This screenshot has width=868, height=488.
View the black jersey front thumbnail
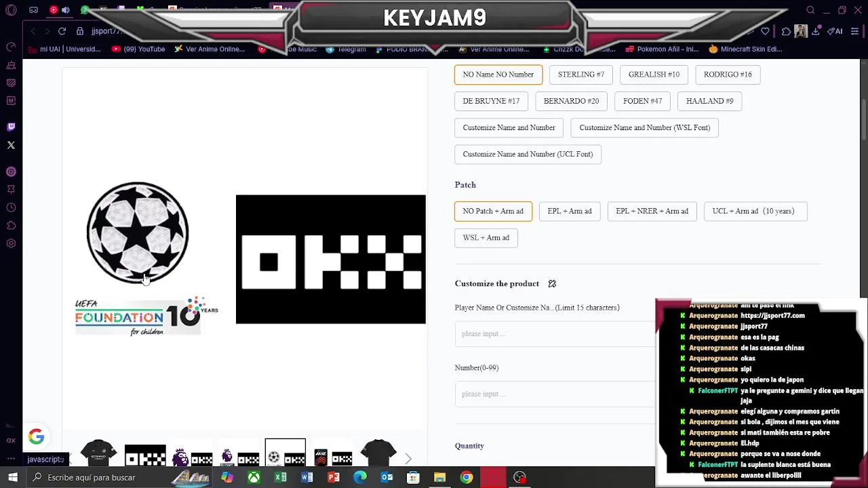98,453
